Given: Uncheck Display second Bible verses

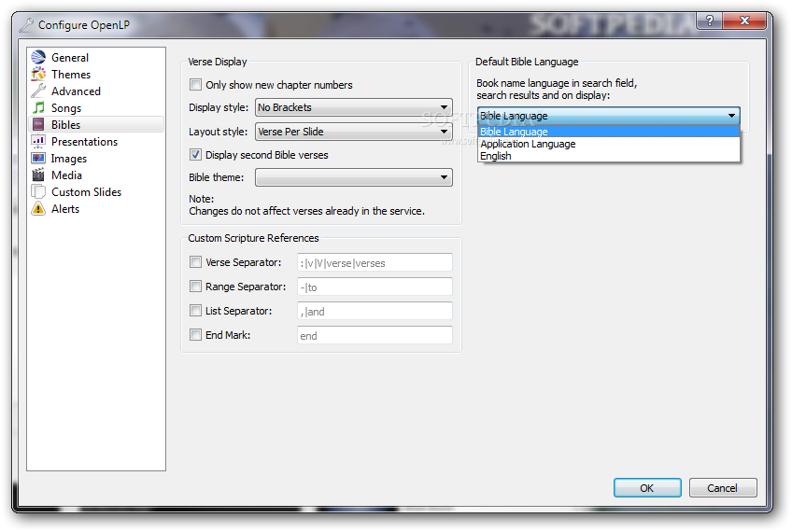Looking at the screenshot, I should point(195,154).
